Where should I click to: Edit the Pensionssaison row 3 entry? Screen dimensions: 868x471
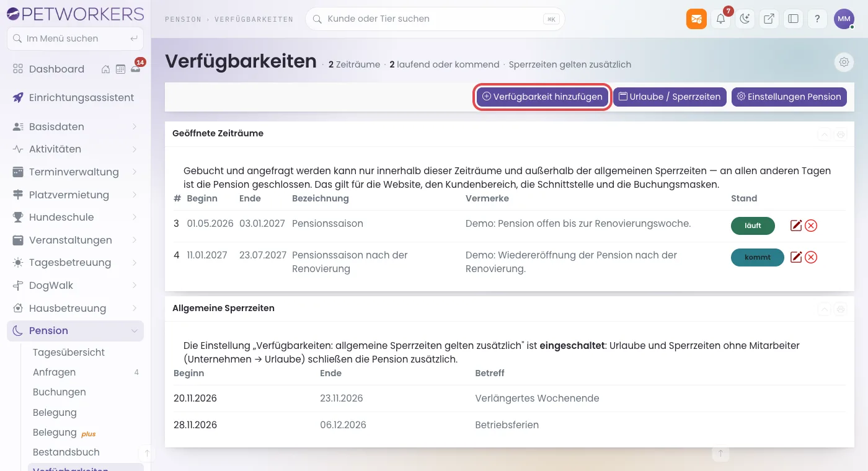point(796,226)
